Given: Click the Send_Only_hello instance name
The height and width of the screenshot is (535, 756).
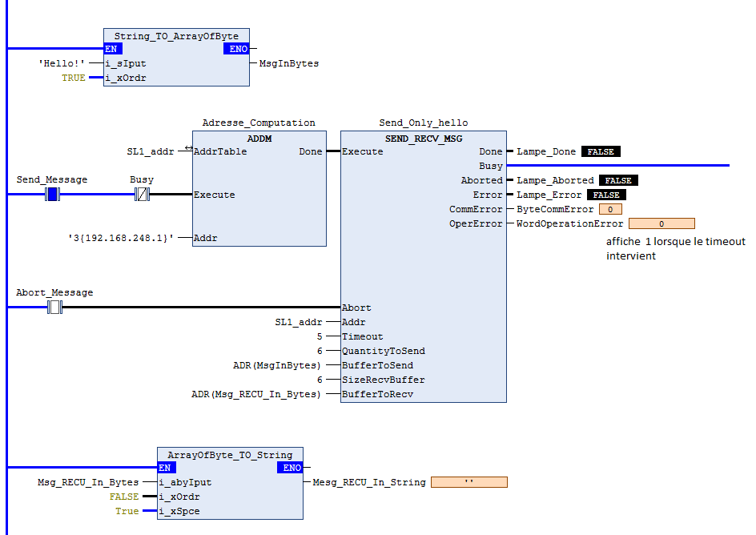Looking at the screenshot, I should pyautogui.click(x=423, y=123).
